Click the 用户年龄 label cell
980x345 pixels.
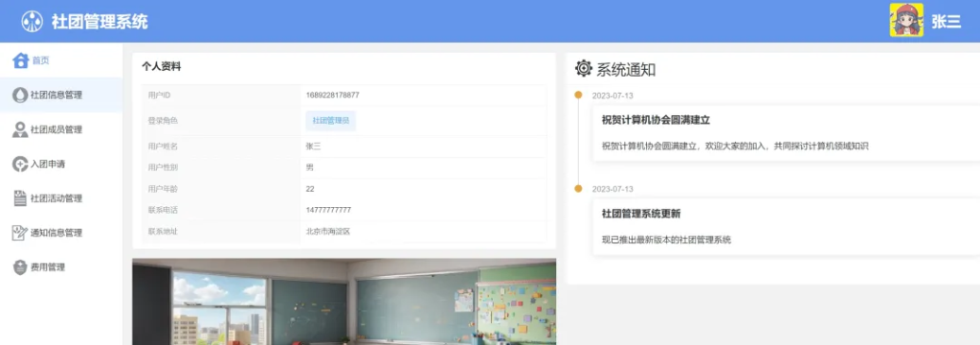(x=221, y=189)
